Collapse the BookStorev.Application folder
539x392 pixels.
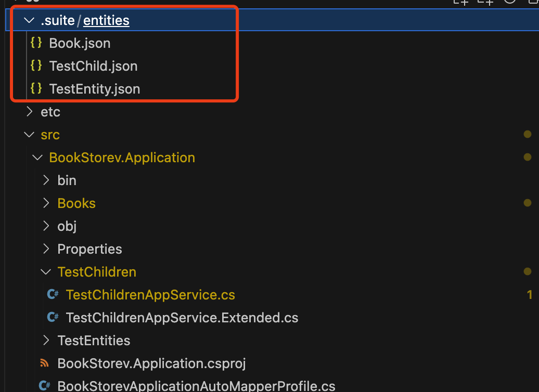point(37,158)
